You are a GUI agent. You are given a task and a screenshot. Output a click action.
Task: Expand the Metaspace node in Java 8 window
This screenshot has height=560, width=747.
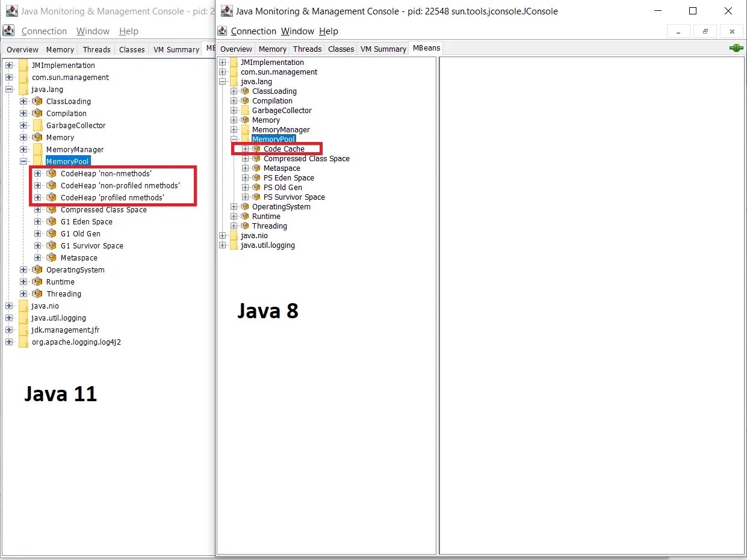246,168
